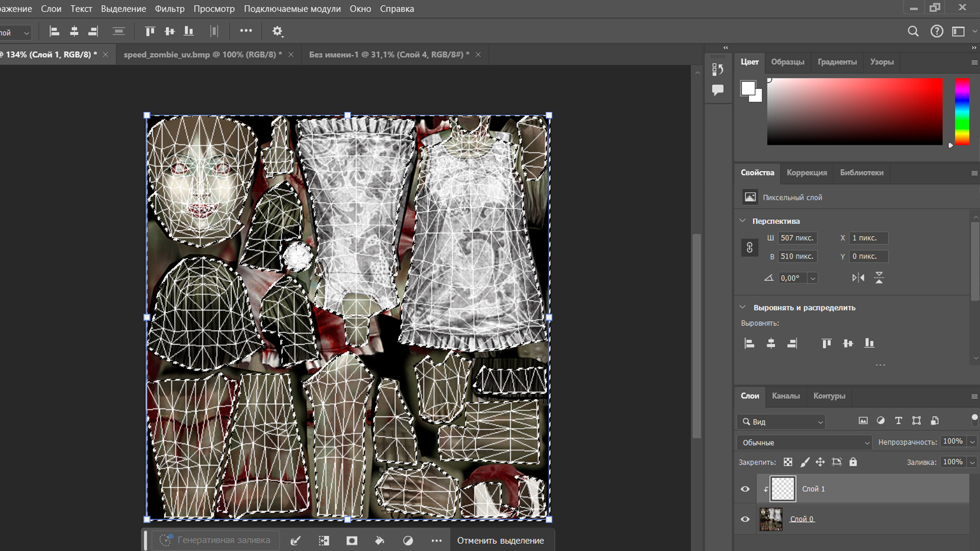Switch to the Каналы tab
This screenshot has width=980, height=551.
point(786,396)
